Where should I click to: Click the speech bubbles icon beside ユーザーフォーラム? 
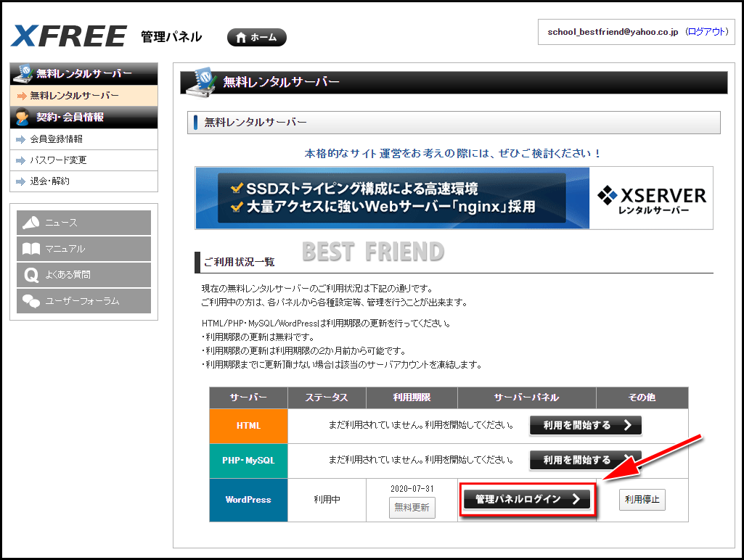(x=31, y=300)
